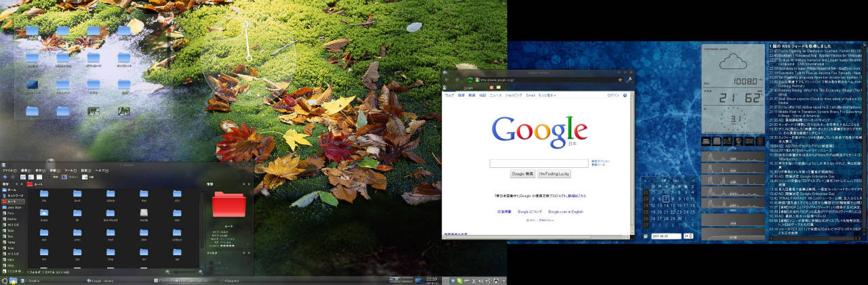Screen dimensions: 868x285
Task: Click the rekonq reload page icon
Action: (469, 79)
